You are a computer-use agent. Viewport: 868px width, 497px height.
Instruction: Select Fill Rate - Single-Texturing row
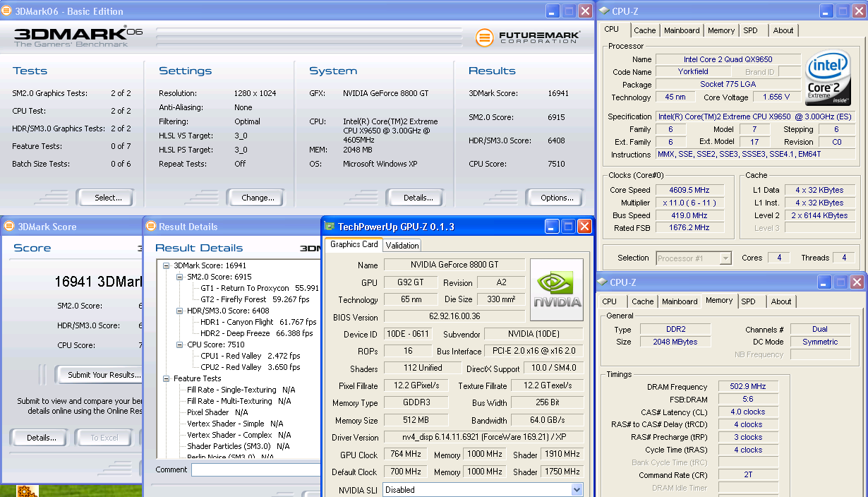coord(241,390)
